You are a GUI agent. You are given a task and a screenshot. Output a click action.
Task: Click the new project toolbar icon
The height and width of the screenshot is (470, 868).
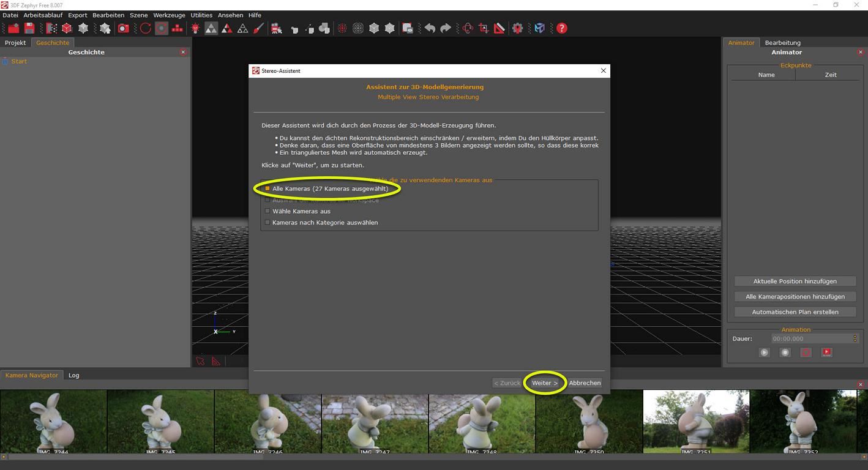coord(13,28)
